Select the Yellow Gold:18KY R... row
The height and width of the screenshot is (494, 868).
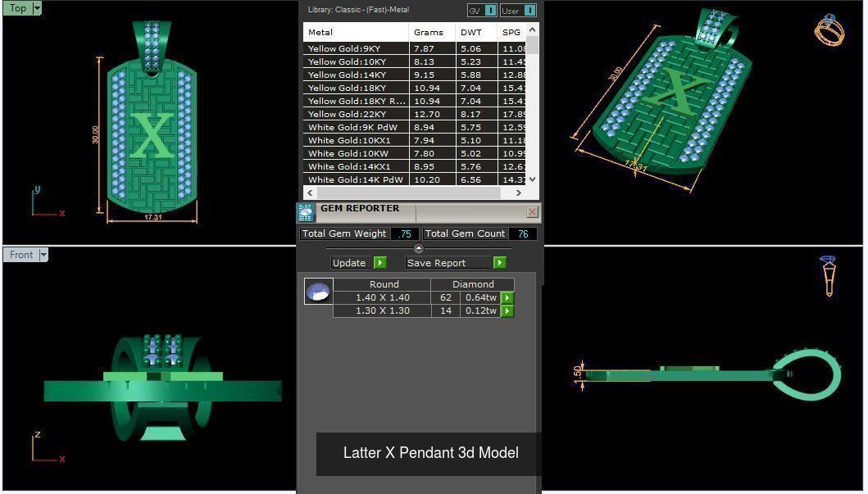click(414, 102)
